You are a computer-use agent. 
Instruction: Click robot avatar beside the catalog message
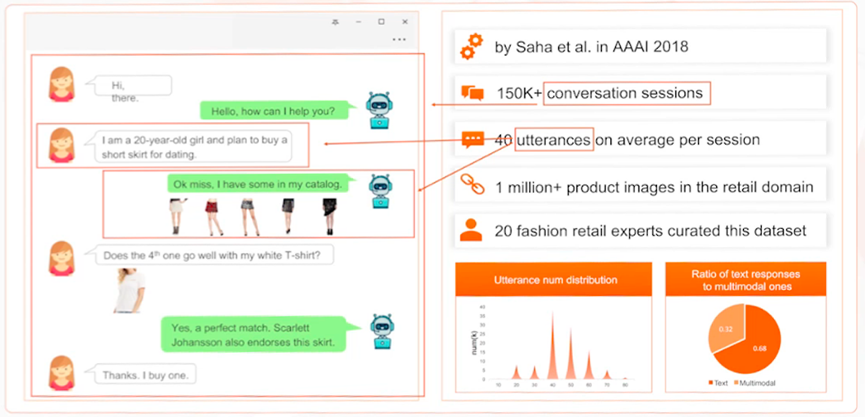click(x=380, y=188)
